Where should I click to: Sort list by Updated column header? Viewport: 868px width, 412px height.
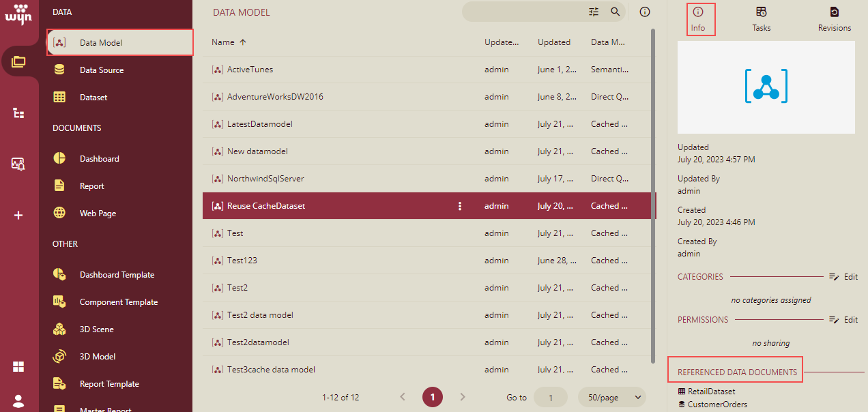pos(553,42)
